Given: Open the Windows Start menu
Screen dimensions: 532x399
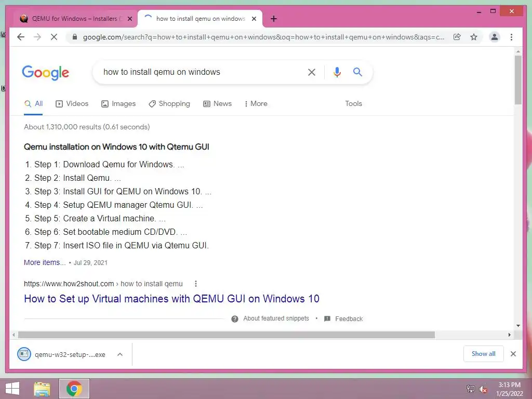Looking at the screenshot, I should (x=12, y=389).
